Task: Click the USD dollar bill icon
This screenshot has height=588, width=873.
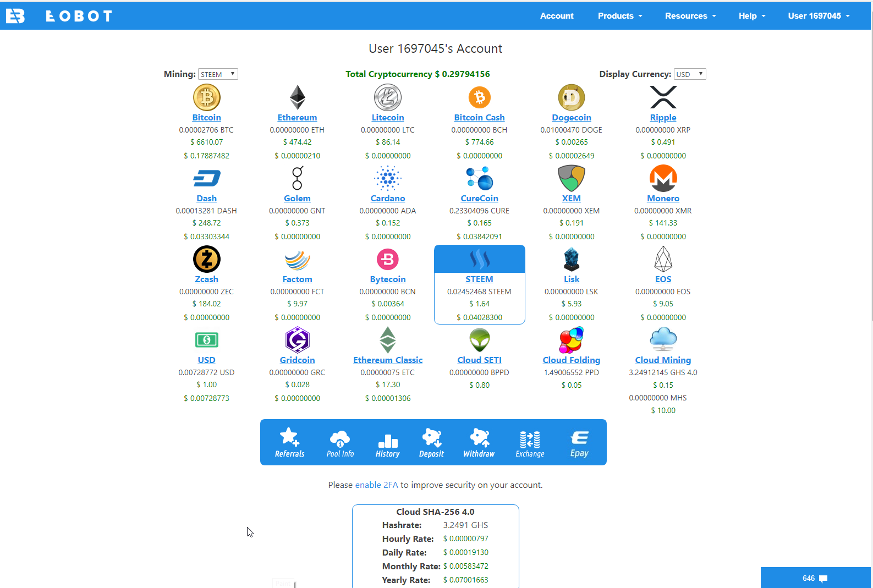Action: [207, 340]
